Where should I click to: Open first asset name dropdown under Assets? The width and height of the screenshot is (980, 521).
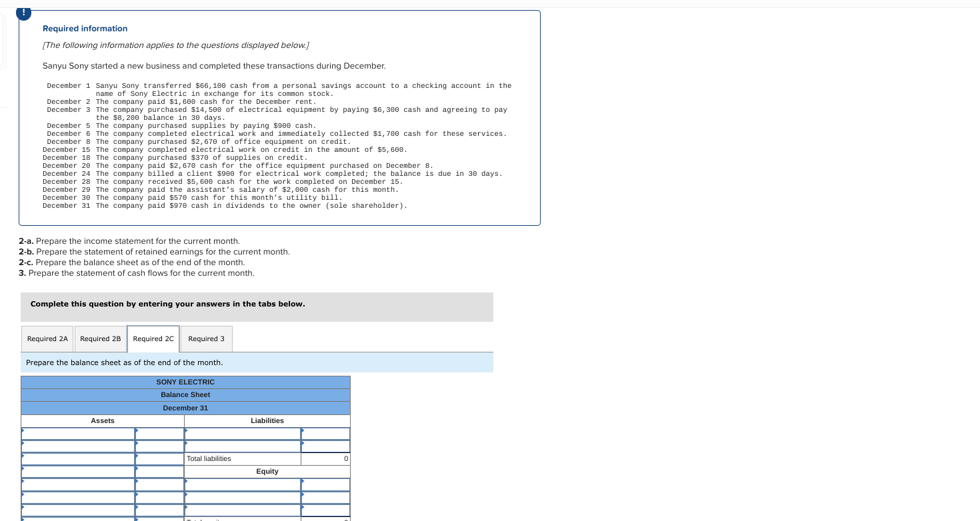click(78, 434)
